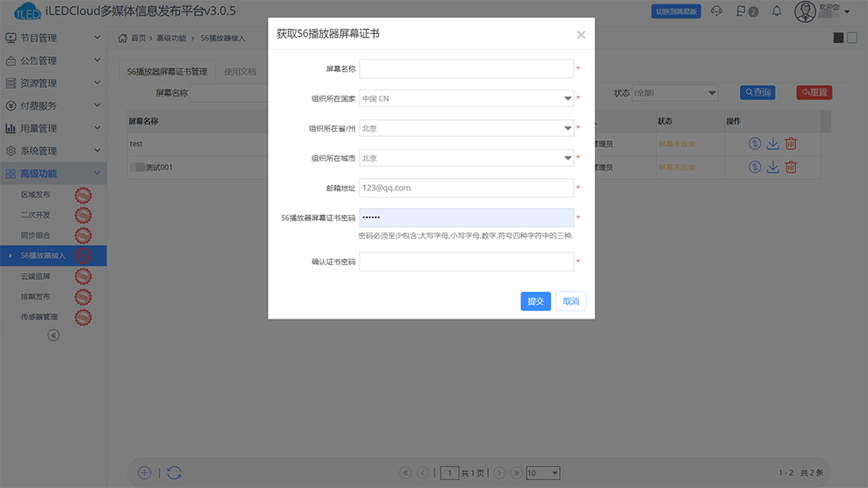Close the 获取S6播放器屏幕证书 dialog
The image size is (868, 488).
coord(580,35)
